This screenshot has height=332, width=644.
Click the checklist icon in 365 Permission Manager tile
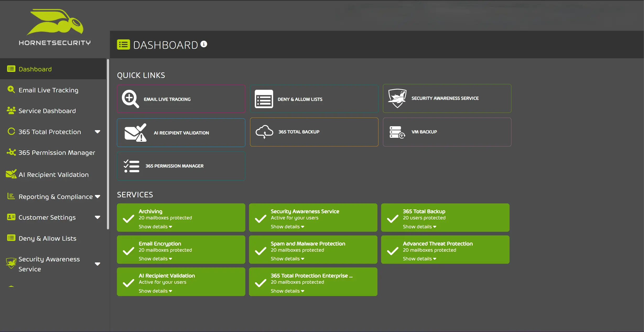tap(132, 166)
